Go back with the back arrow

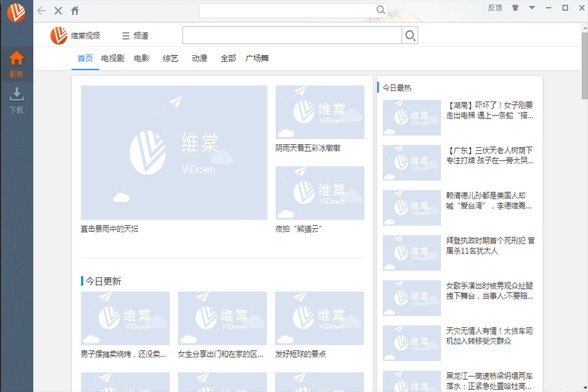click(41, 10)
